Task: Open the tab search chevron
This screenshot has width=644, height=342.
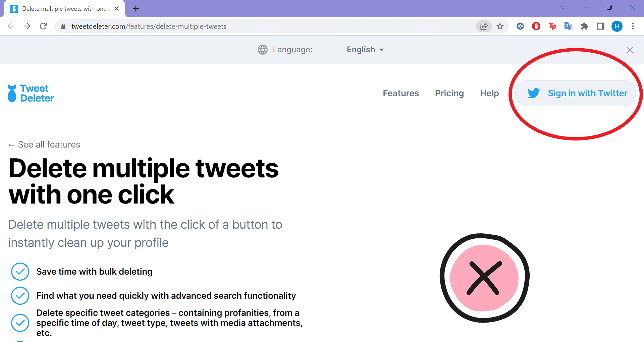Action: point(563,7)
